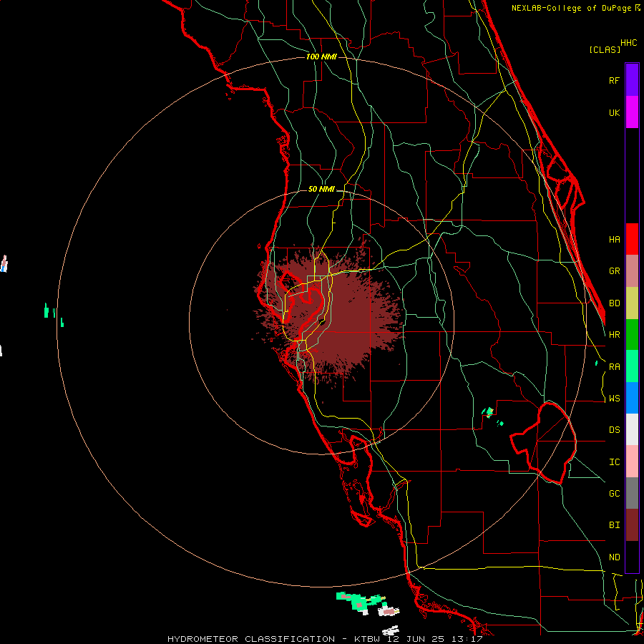Click the "ND" legend label
Screen dimensions: 644x644
point(614,557)
